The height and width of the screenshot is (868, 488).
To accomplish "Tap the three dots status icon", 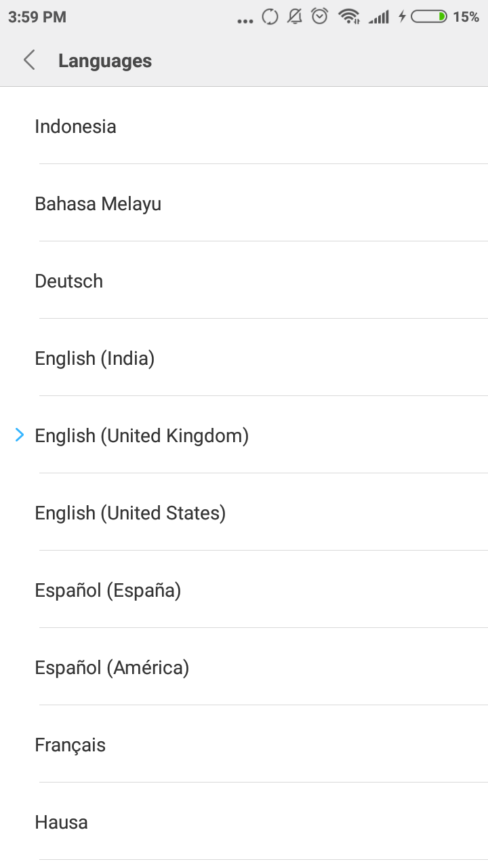I will coord(245,21).
